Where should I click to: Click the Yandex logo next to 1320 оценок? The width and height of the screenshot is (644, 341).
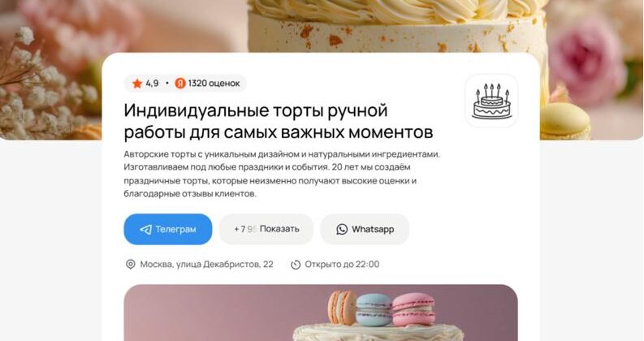(x=180, y=84)
